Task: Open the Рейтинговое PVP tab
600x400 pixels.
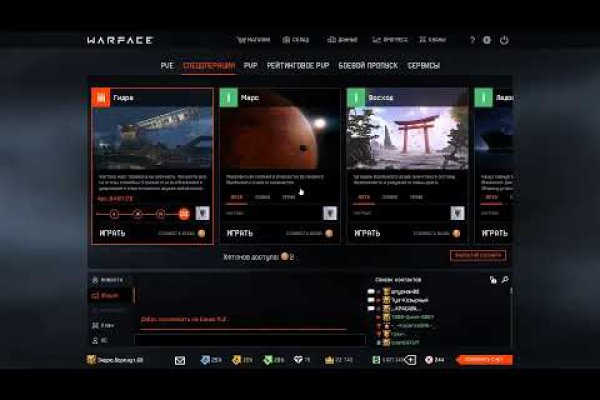Action: tap(297, 66)
